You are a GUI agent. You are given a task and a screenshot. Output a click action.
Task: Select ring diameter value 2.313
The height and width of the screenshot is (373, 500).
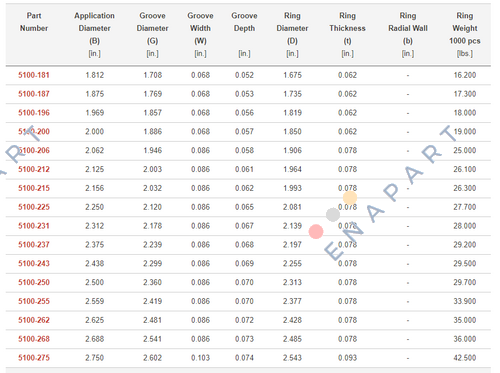[x=292, y=282]
